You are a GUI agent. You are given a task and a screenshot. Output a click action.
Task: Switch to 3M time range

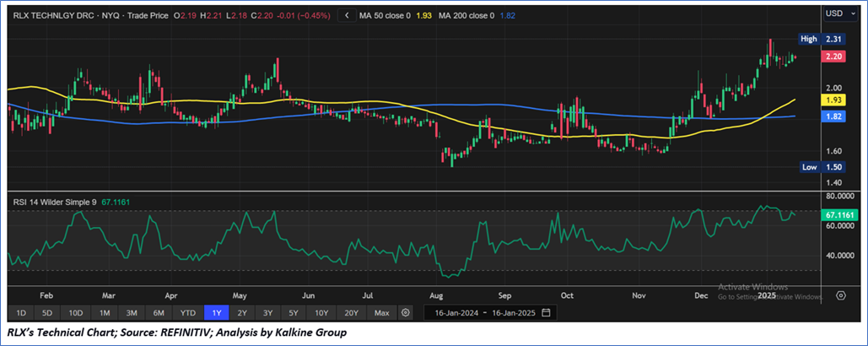[x=132, y=313]
